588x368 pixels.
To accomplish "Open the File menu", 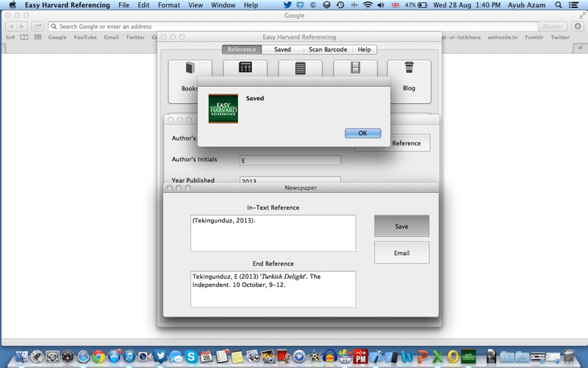I will point(123,5).
